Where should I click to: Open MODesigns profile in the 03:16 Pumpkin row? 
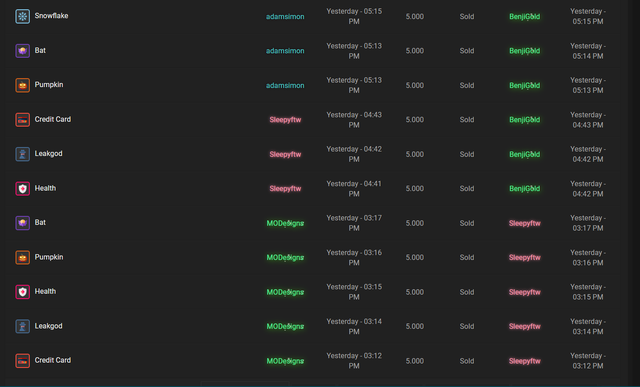(285, 258)
